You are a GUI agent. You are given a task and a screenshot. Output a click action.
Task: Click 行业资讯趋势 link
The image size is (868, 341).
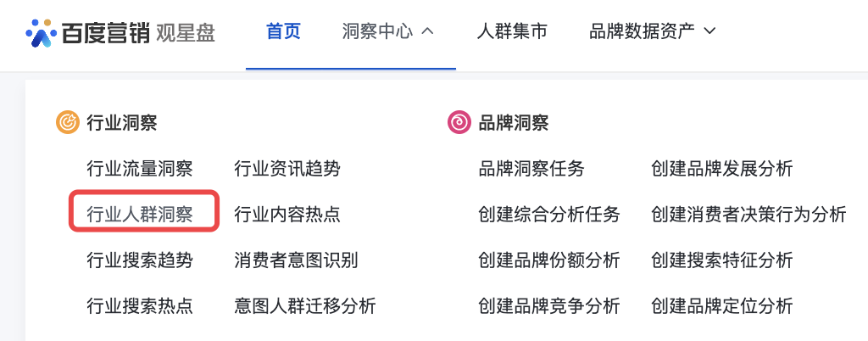coord(287,169)
